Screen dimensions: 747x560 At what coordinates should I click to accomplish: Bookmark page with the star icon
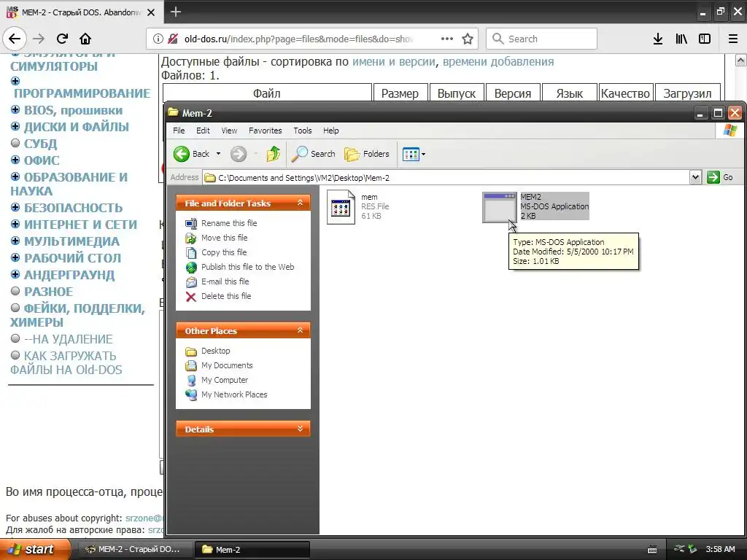point(468,39)
